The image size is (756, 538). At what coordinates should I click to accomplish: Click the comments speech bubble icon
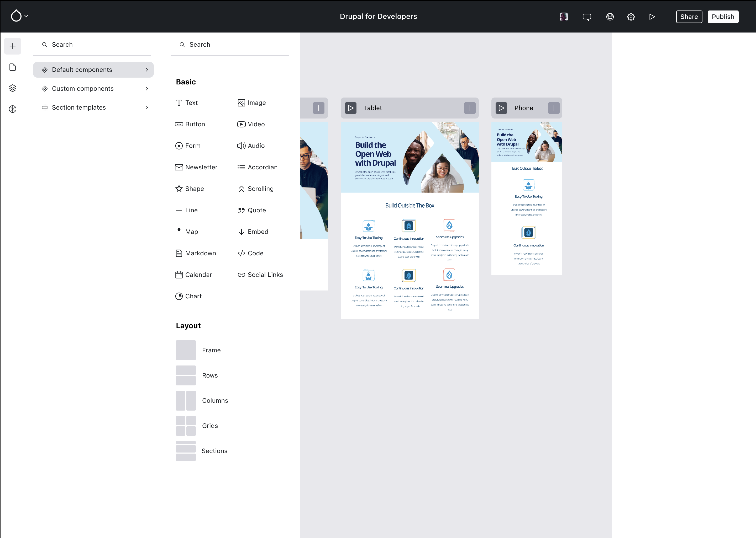pyautogui.click(x=587, y=17)
